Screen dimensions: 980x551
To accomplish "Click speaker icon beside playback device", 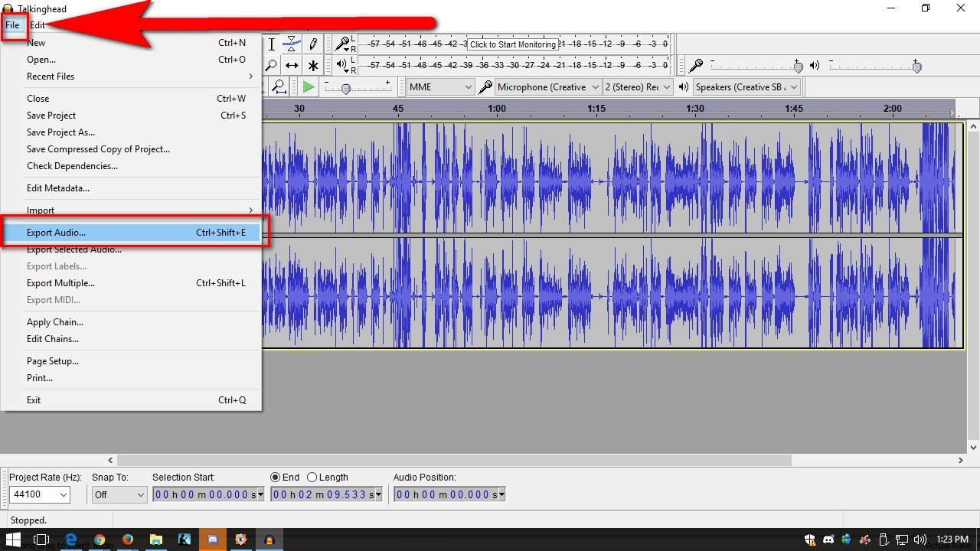I will click(683, 87).
